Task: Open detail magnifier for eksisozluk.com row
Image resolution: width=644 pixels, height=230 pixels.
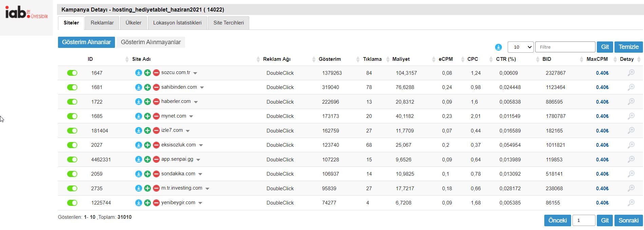Action: point(631,145)
